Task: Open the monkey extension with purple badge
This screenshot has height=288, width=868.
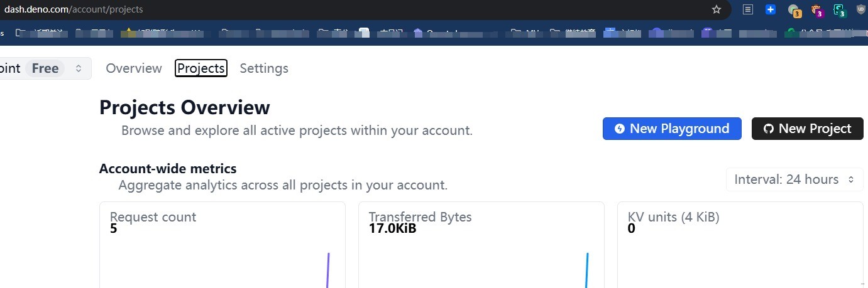Action: pos(816,10)
